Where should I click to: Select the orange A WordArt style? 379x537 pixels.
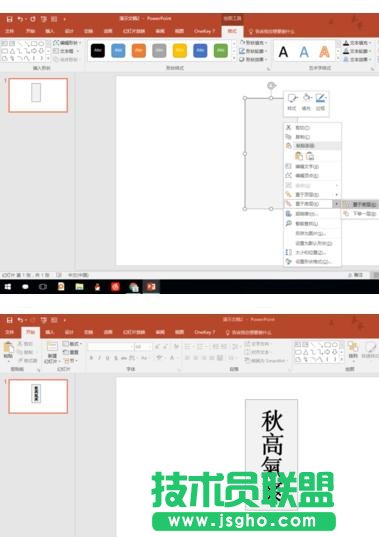click(x=324, y=52)
